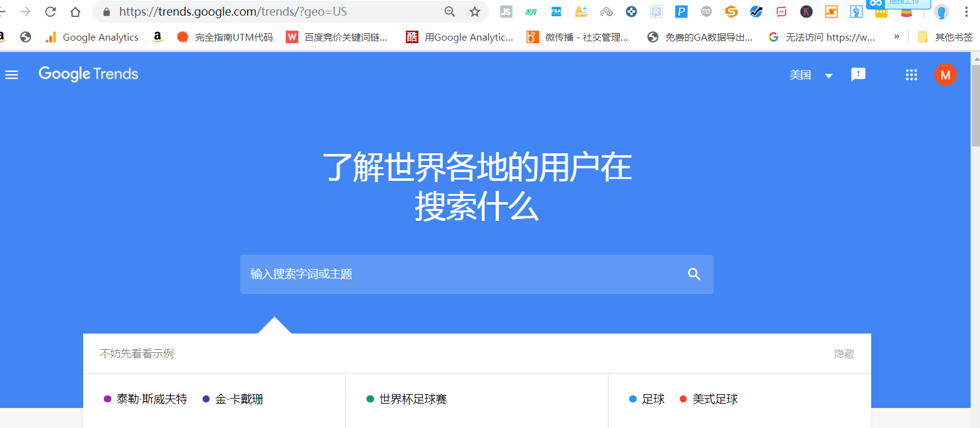
Task: Click the A+ Scout extension icon
Action: [x=581, y=11]
